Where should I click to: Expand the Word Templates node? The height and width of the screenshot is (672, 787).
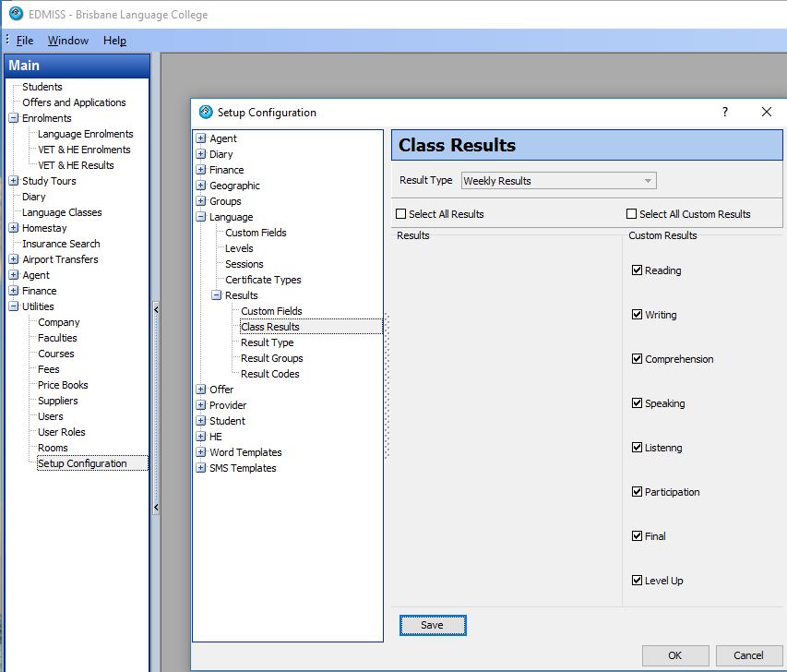(201, 452)
